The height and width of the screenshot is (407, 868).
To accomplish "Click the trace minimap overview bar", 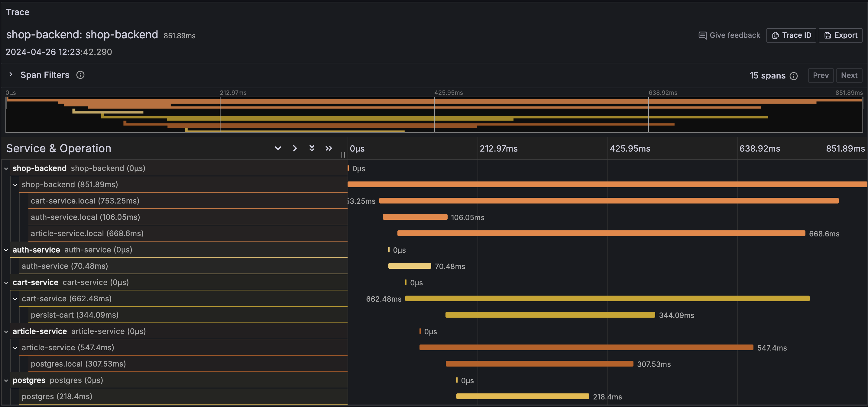I will pyautogui.click(x=434, y=114).
